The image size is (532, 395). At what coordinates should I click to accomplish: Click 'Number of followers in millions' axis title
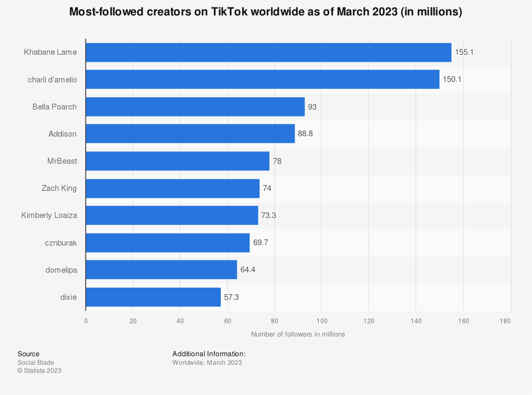click(x=298, y=334)
